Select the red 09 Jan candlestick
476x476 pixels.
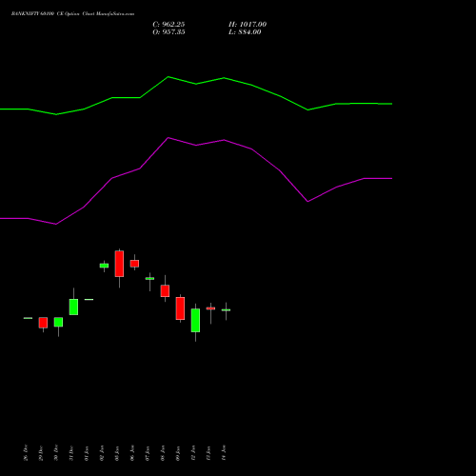click(x=180, y=308)
